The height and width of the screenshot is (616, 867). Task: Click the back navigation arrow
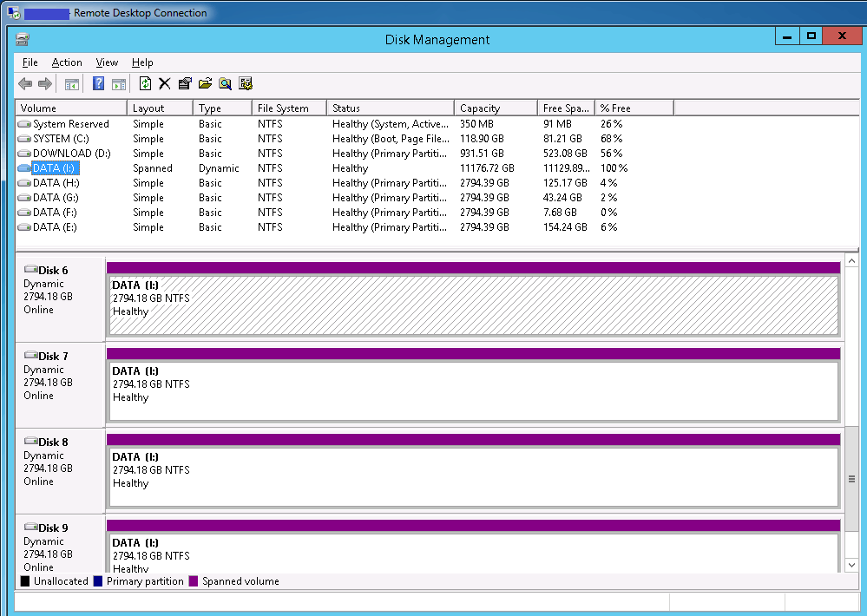coord(24,83)
